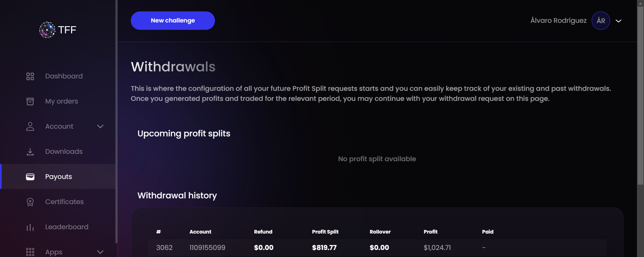The width and height of the screenshot is (644, 257).
Task: Click the ÁR avatar circle
Action: pos(600,20)
